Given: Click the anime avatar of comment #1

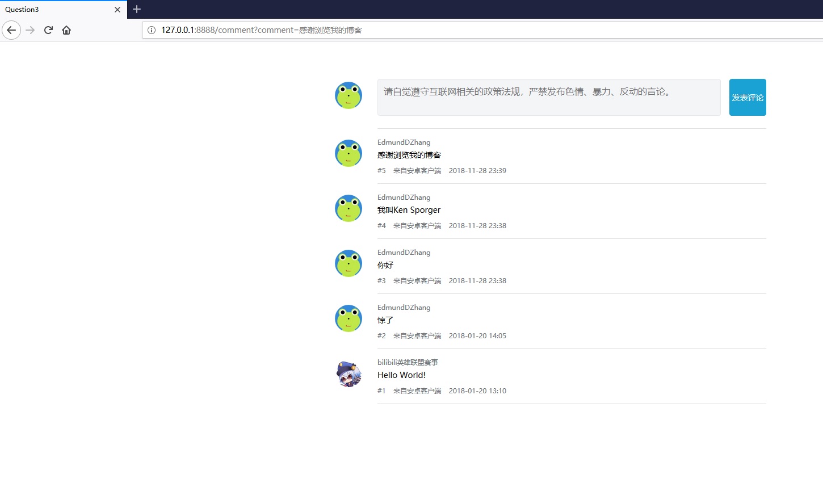Looking at the screenshot, I should pos(348,374).
